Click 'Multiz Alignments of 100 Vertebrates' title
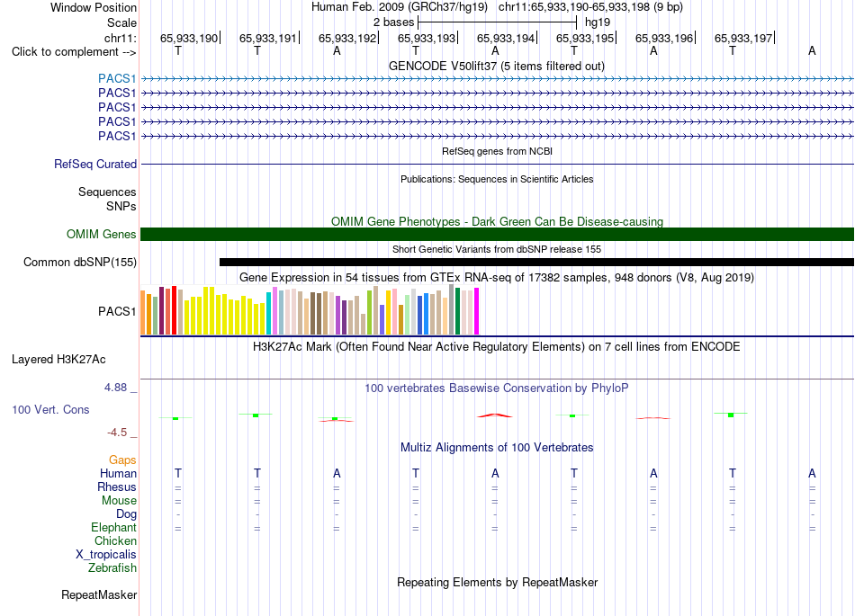The image size is (855, 616). pos(497,448)
